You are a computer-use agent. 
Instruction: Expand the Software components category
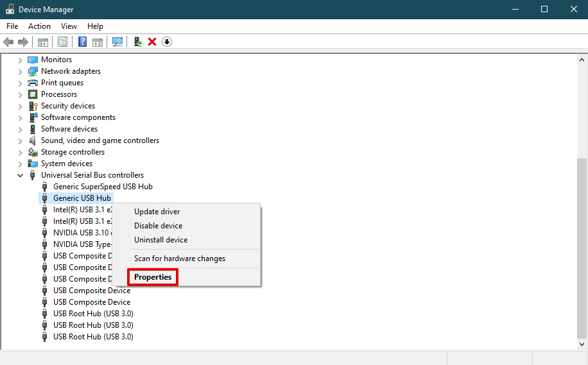21,118
